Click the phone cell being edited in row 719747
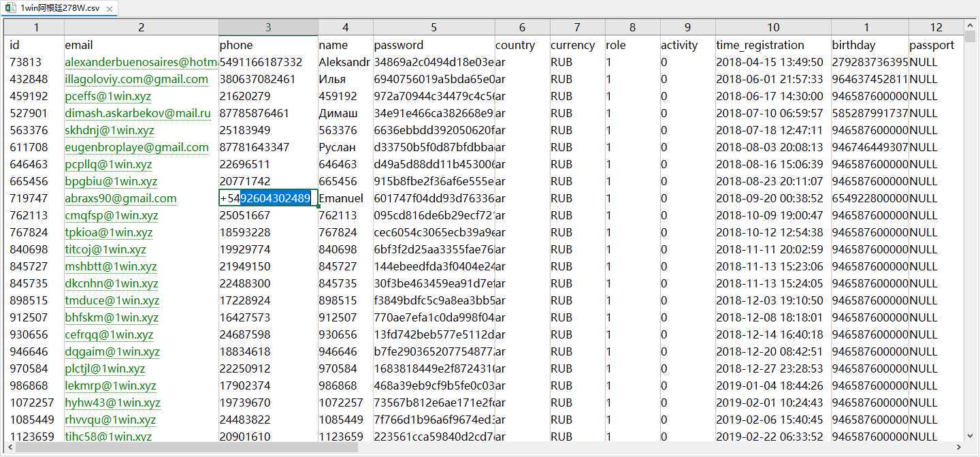Image resolution: width=980 pixels, height=457 pixels. [268, 198]
